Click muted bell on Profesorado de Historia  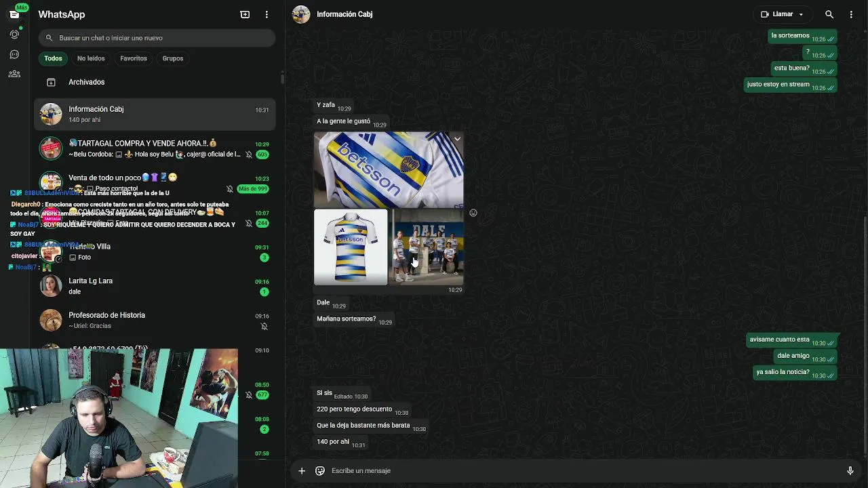tap(264, 326)
